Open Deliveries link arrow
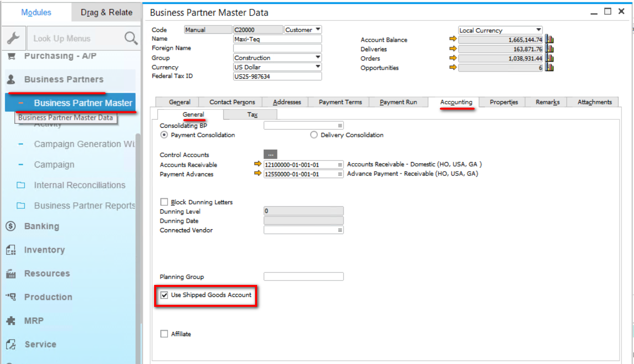Viewport: 634px width, 364px height. 453,49
